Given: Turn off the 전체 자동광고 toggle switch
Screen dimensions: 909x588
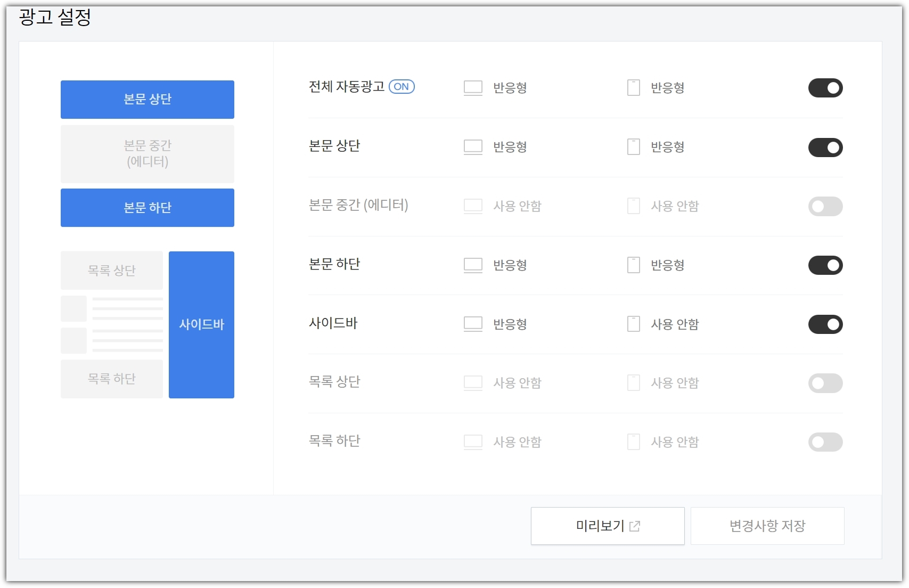Looking at the screenshot, I should click(x=826, y=88).
